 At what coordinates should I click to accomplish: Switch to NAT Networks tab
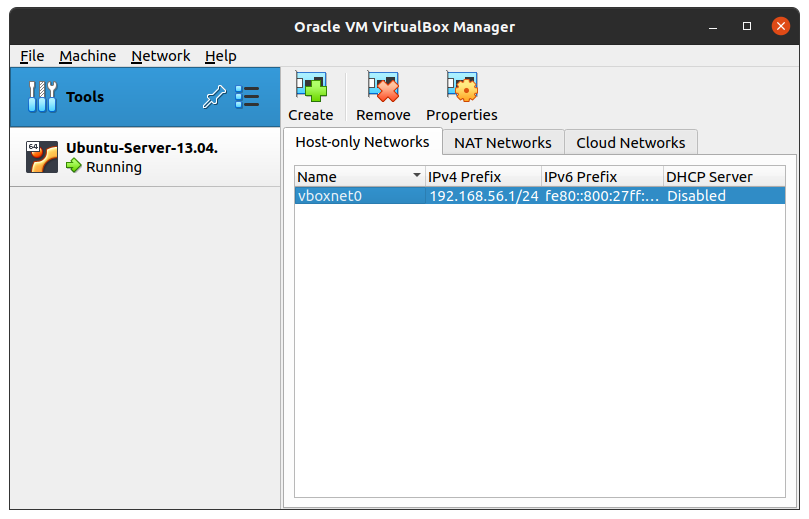(503, 142)
